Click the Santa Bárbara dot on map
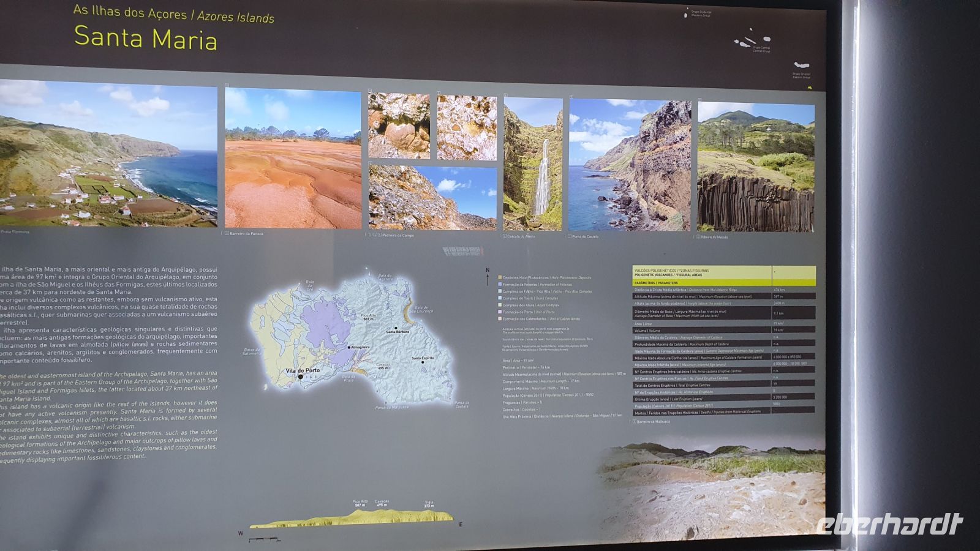Image resolution: width=980 pixels, height=551 pixels. pos(396,328)
